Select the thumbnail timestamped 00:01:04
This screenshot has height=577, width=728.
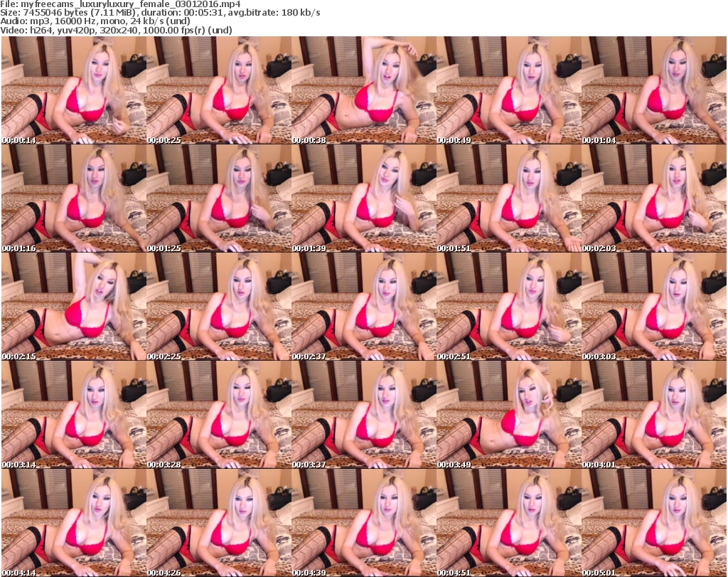(x=654, y=90)
